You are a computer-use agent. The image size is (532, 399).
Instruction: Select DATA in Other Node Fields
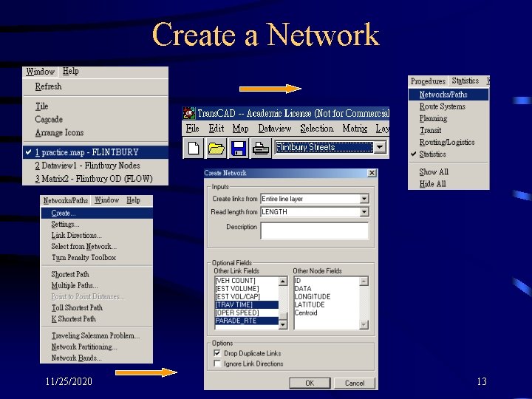[x=327, y=289]
